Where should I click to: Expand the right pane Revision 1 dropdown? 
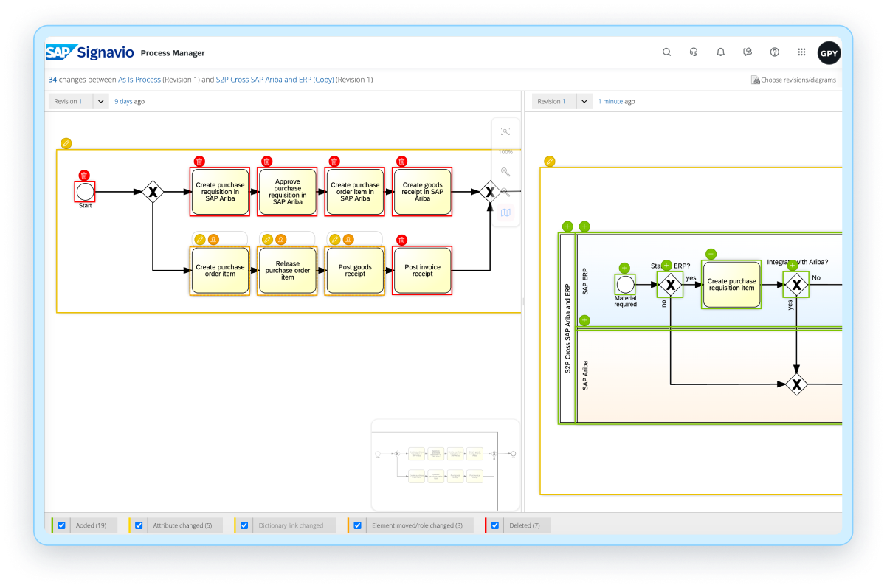click(584, 101)
